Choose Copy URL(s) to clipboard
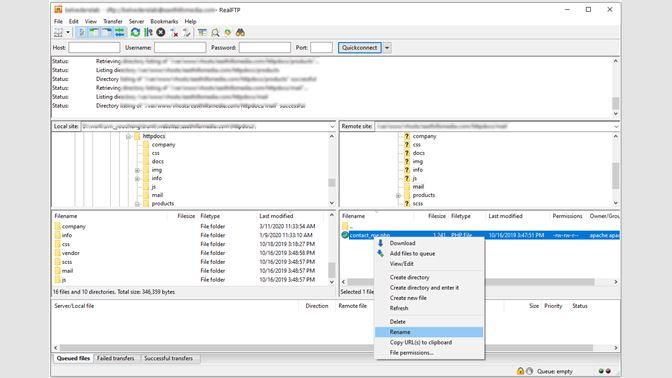Screen dimensions: 672x378 tap(429, 342)
